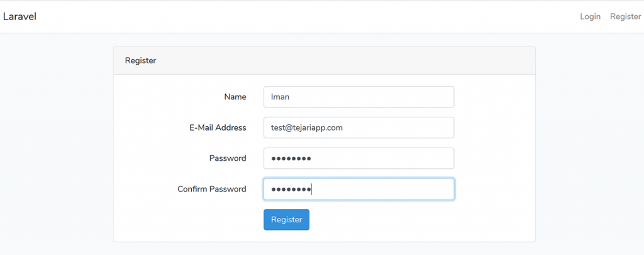The width and height of the screenshot is (644, 255).
Task: Click the Confirm Password label
Action: pos(211,189)
